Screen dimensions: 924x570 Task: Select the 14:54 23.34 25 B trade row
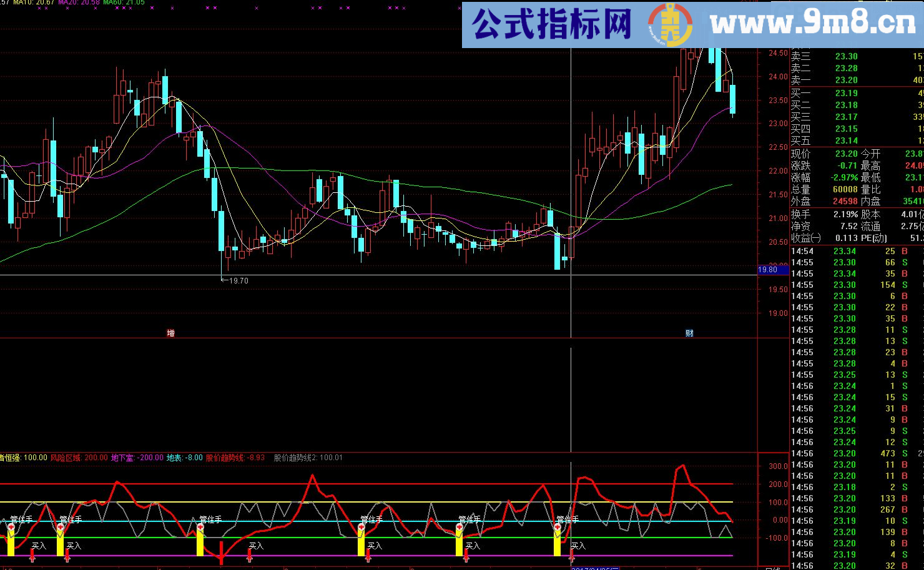pyautogui.click(x=857, y=251)
